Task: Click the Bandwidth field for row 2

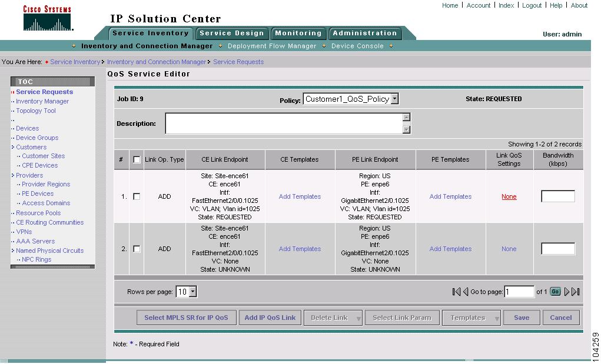Action: pyautogui.click(x=558, y=249)
